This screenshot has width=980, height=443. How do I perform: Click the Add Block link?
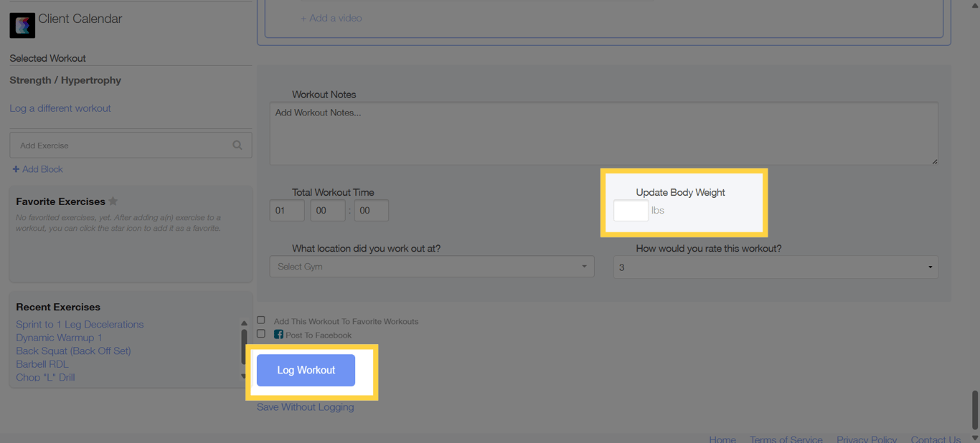coord(42,169)
